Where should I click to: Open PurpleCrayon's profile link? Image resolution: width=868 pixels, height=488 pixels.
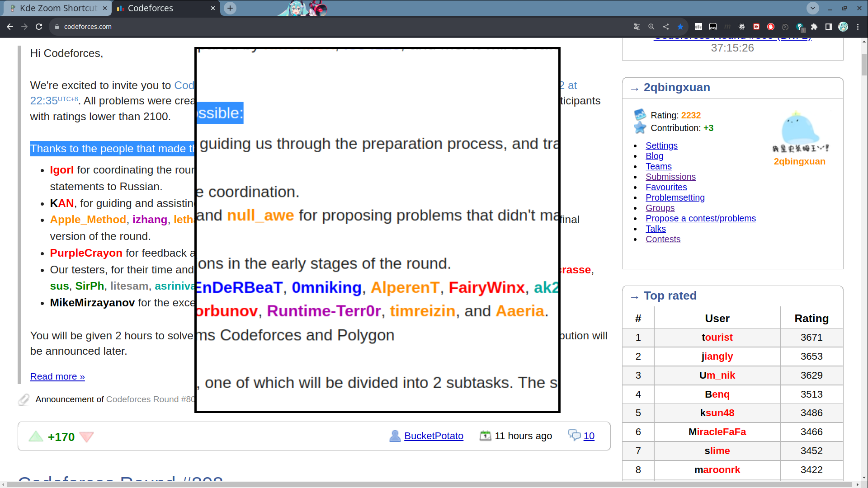(x=86, y=253)
